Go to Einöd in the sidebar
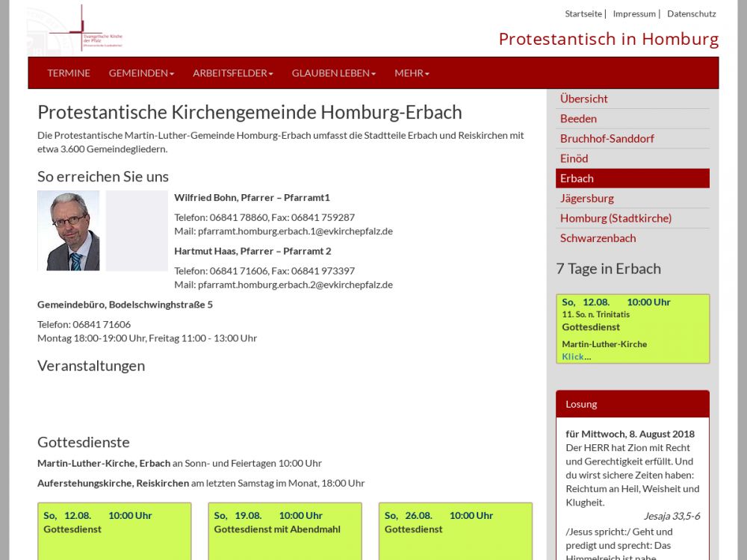Viewport: 747px width, 560px height. [x=574, y=158]
